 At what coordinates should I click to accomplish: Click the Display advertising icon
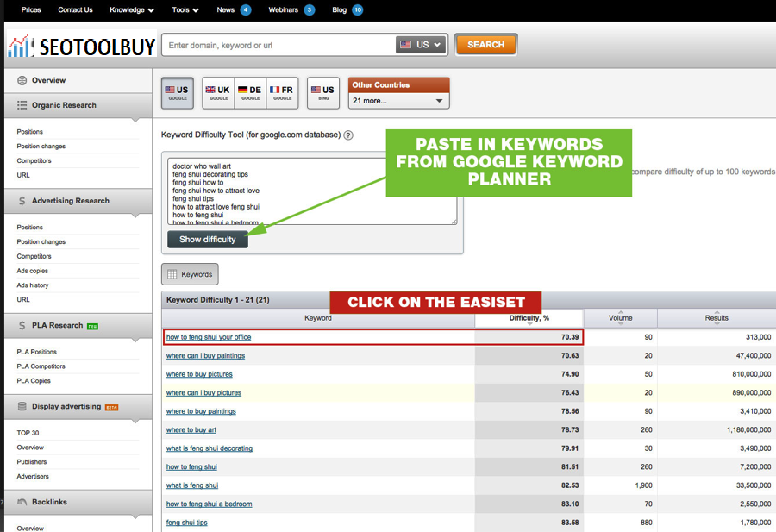pos(22,406)
